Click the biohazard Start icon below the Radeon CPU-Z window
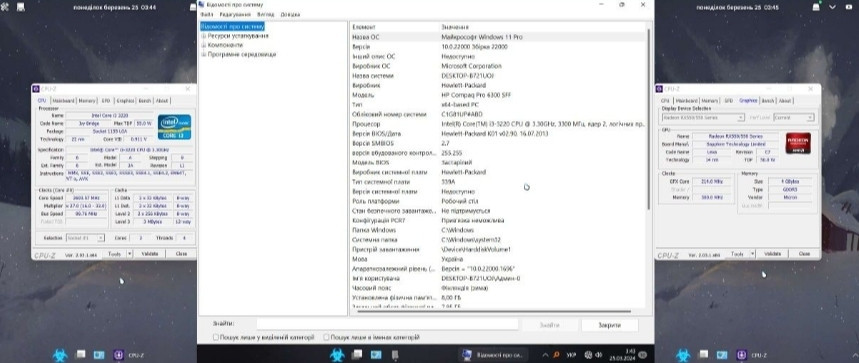 (683, 355)
